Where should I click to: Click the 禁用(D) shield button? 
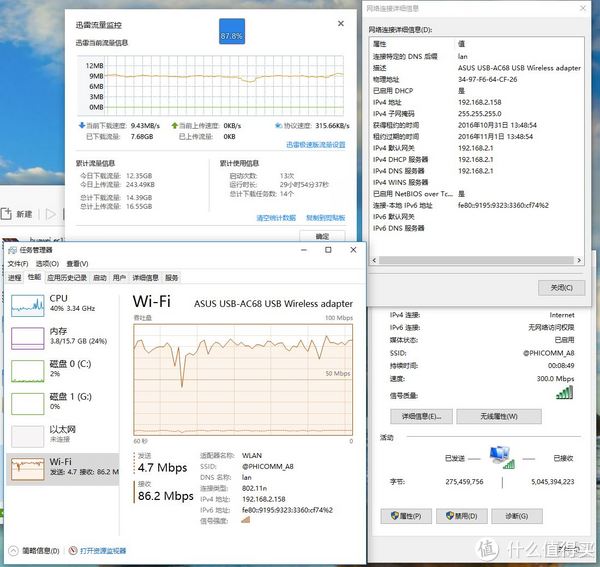[461, 516]
